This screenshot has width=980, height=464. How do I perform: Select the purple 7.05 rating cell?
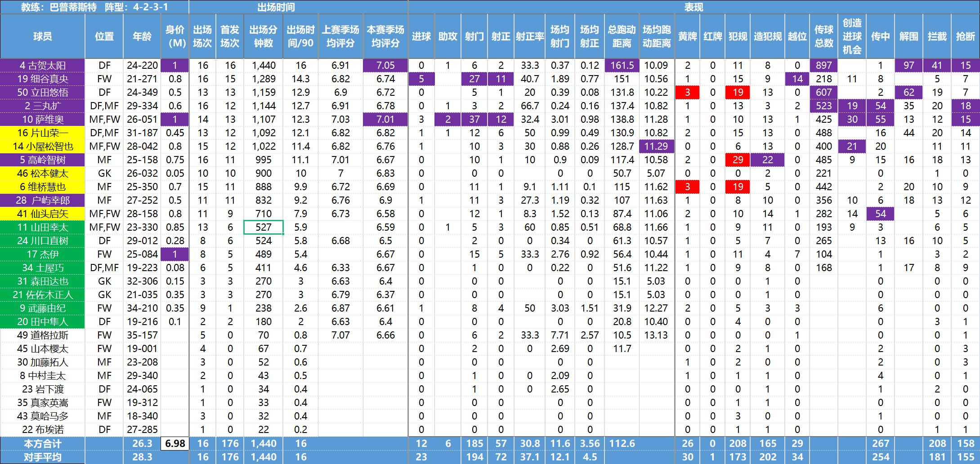coord(385,66)
